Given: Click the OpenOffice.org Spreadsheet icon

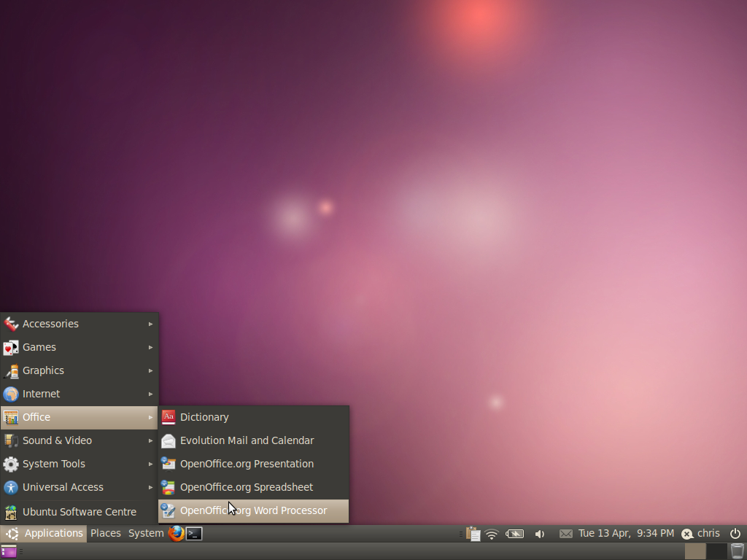Looking at the screenshot, I should (169, 487).
